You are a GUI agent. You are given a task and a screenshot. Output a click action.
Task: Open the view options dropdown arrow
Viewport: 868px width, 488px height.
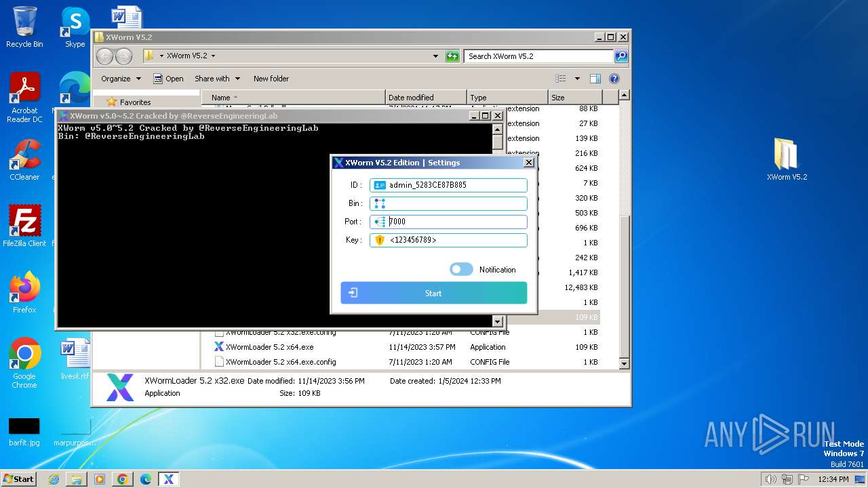tap(577, 79)
